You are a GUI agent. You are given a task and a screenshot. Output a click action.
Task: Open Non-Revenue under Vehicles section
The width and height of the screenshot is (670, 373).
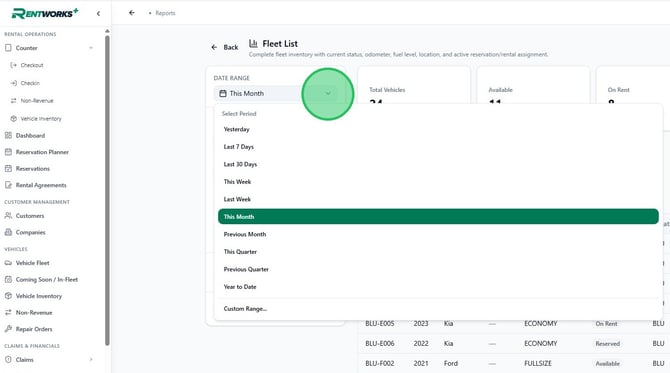[34, 313]
